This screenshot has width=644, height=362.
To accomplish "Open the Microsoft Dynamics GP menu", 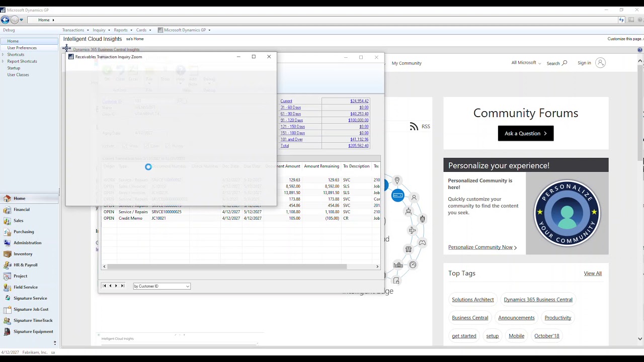I will (184, 30).
